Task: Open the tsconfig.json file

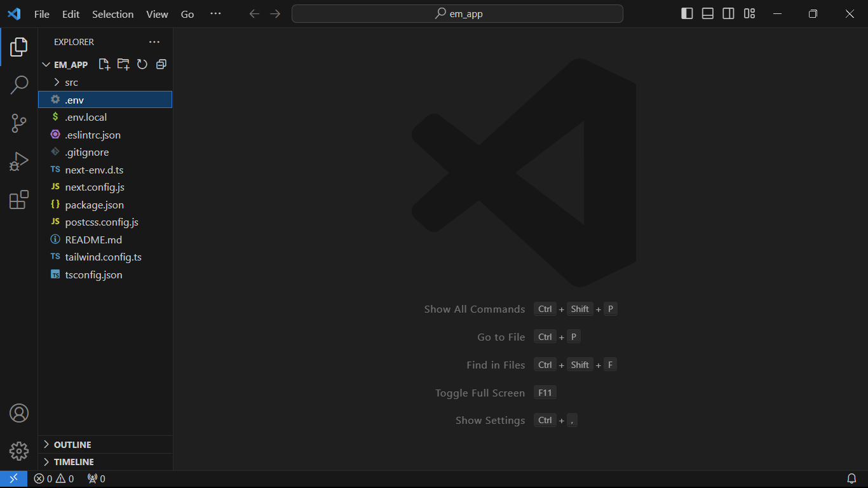Action: 105,274
